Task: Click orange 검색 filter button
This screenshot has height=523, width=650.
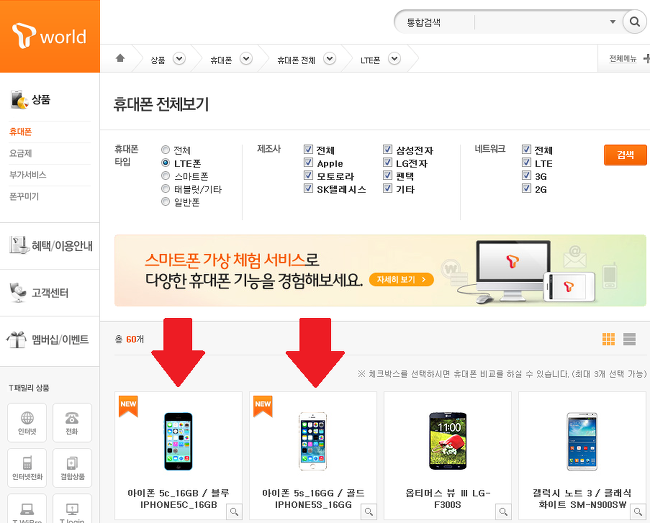Action: [x=625, y=155]
